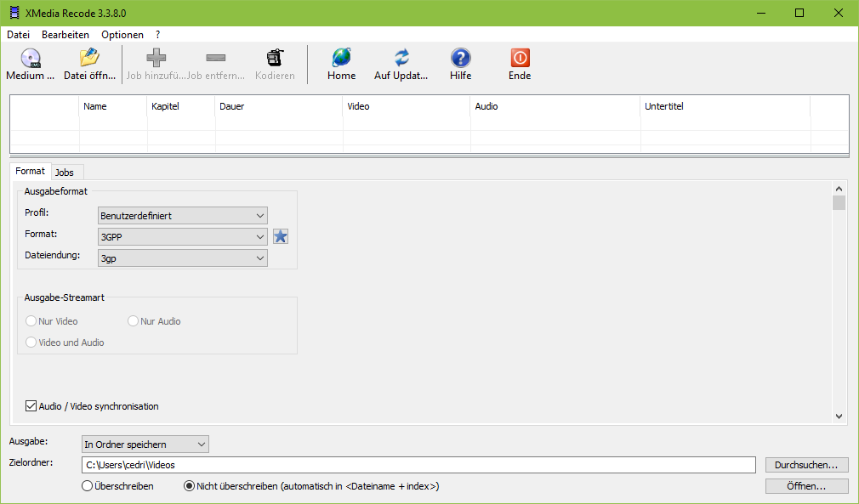Toggle Audio / Video synchronisation
This screenshot has height=504, width=859.
pyautogui.click(x=31, y=405)
